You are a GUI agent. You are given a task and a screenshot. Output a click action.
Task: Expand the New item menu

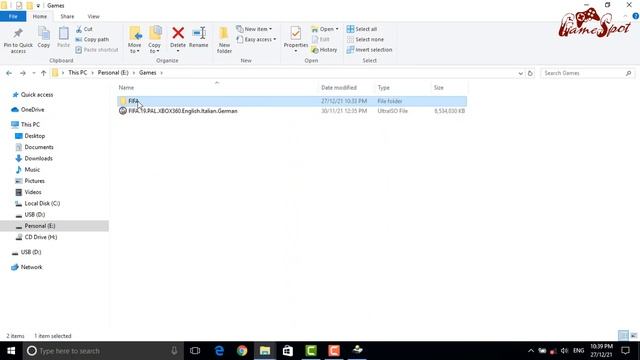pyautogui.click(x=254, y=29)
